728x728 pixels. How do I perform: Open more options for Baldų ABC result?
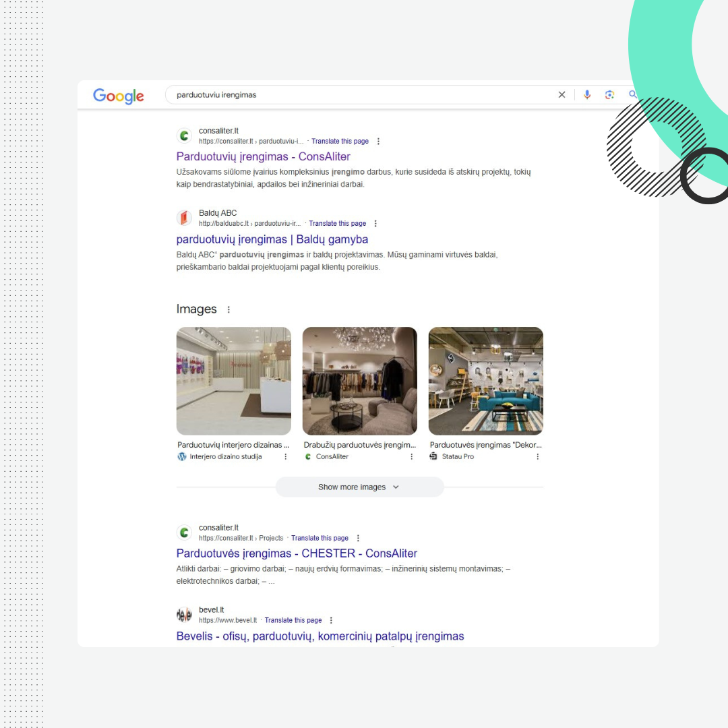[x=375, y=224]
